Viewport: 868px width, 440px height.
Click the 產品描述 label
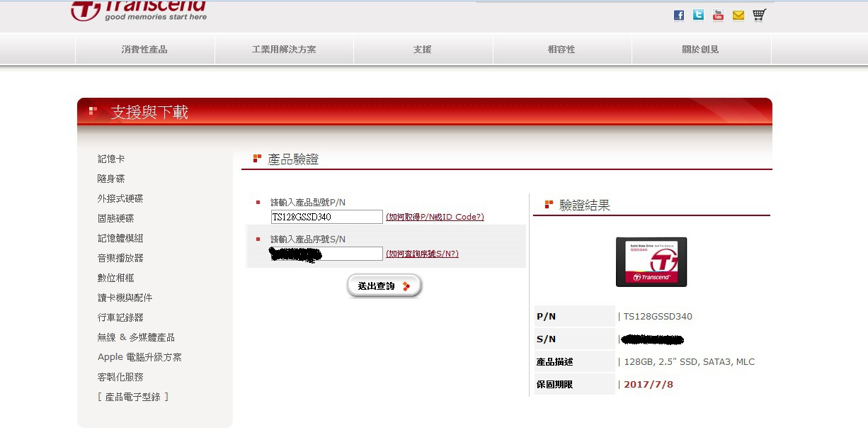click(555, 362)
